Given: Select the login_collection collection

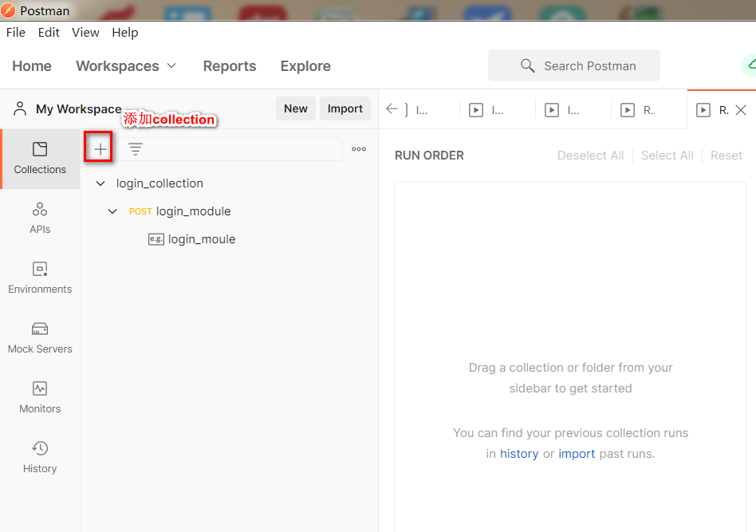Looking at the screenshot, I should pyautogui.click(x=159, y=183).
